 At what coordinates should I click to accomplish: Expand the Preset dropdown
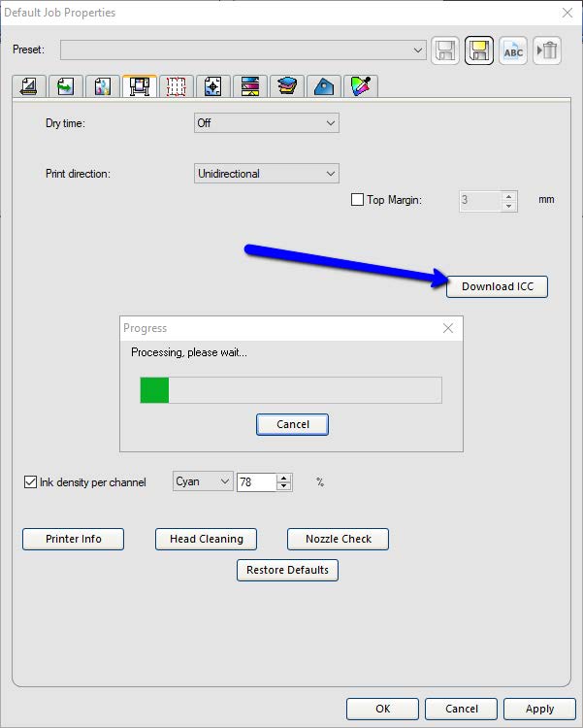point(418,50)
